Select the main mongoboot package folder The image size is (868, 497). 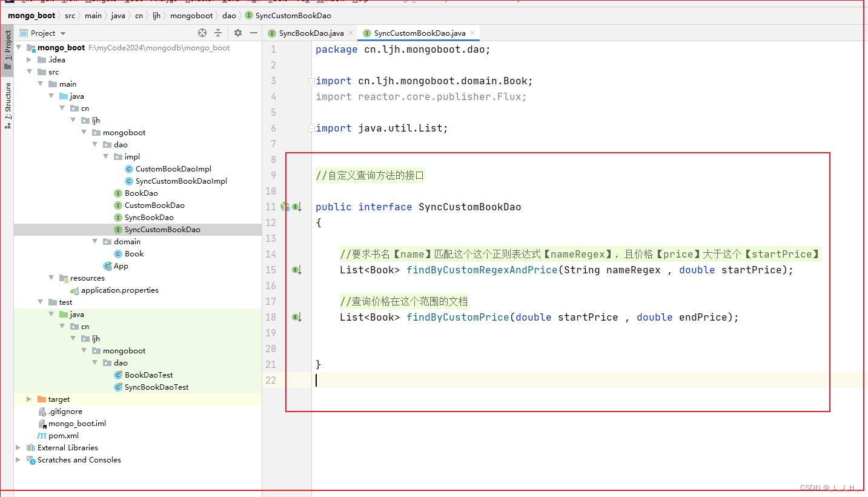119,133
